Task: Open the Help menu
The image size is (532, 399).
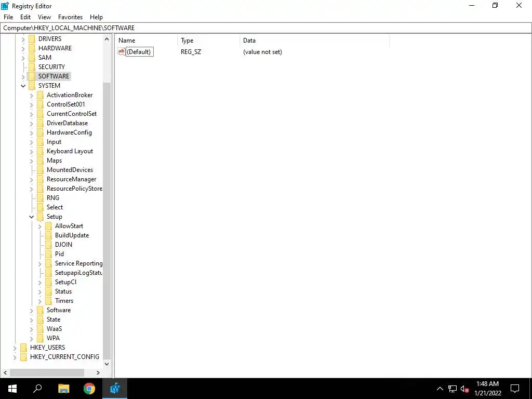Action: click(96, 17)
